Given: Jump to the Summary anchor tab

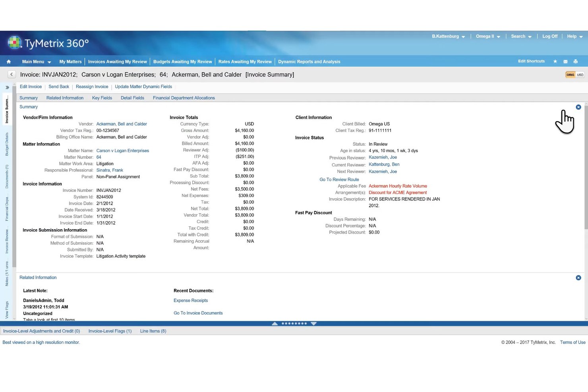Looking at the screenshot, I should tap(29, 98).
